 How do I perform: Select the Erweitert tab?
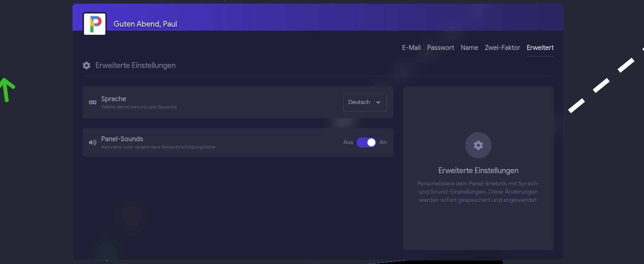point(540,47)
